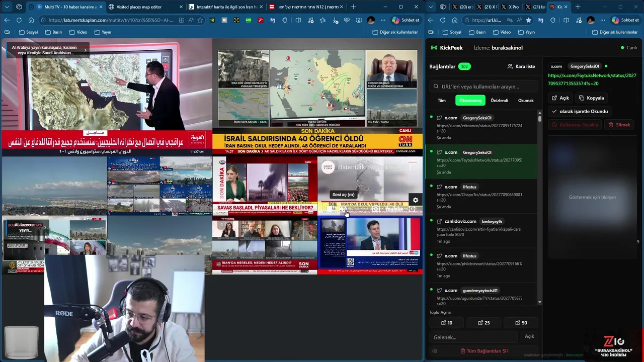Open home page in the KickPeek window
The height and width of the screenshot is (362, 644).
(455, 20)
